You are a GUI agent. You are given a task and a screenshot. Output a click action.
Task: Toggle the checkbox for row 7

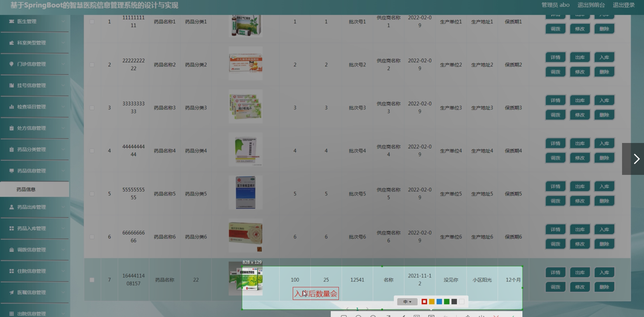92,280
